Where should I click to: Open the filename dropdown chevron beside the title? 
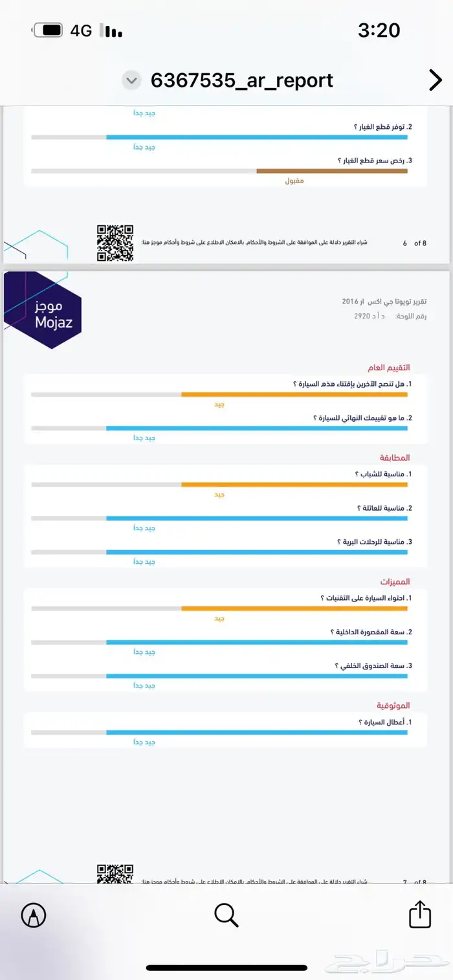131,80
